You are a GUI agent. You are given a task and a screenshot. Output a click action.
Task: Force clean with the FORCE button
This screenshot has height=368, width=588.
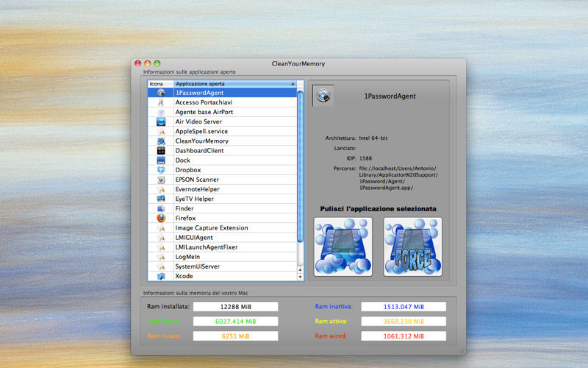[x=412, y=247]
